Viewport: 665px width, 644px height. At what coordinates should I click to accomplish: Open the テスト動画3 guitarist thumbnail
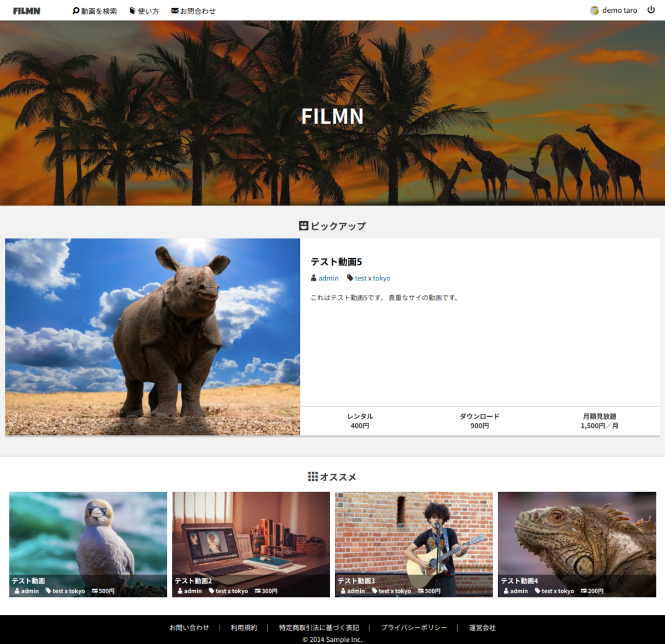pyautogui.click(x=414, y=544)
